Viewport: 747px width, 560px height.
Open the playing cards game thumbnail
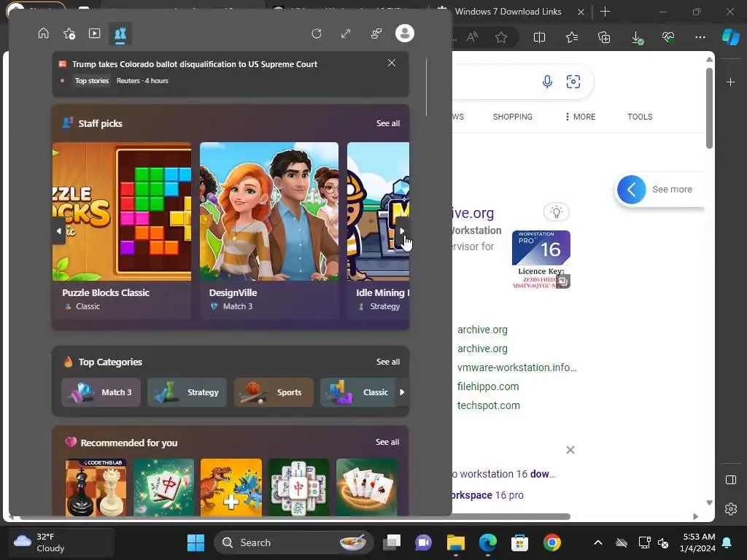366,487
